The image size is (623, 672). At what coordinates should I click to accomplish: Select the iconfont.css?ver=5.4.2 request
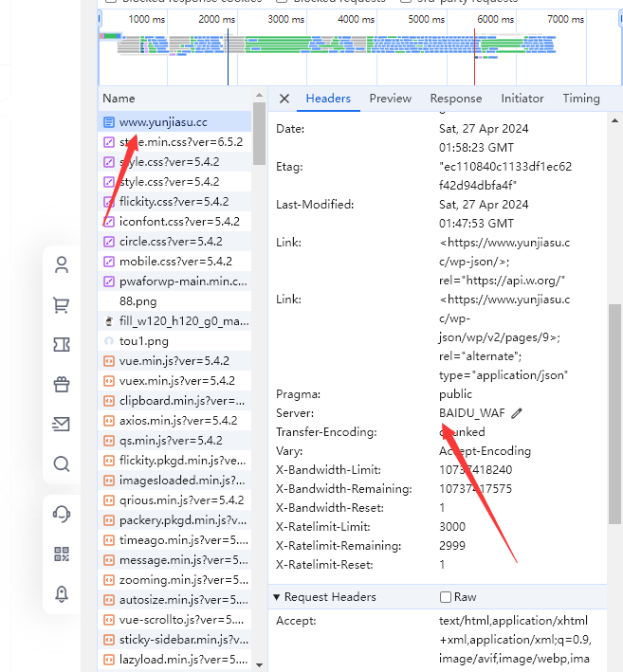pos(174,222)
